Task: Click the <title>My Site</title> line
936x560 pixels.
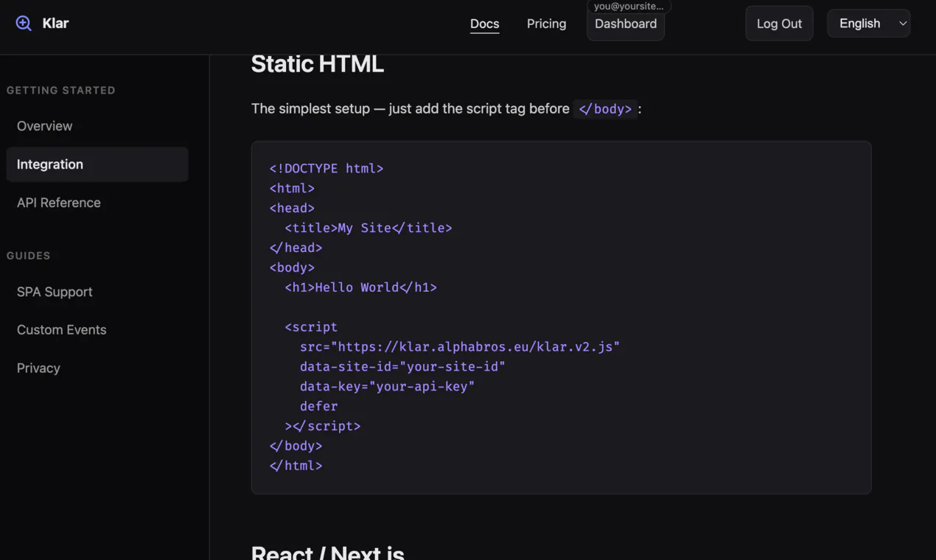Action: 369,228
